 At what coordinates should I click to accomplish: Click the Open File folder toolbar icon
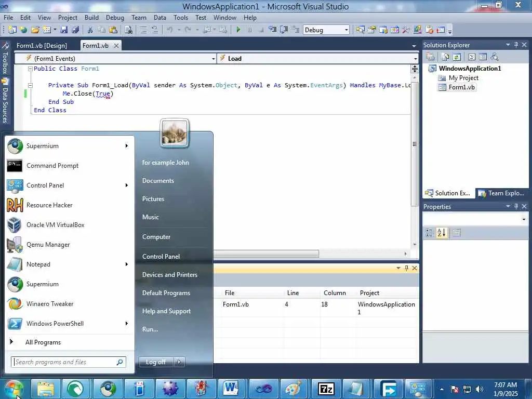click(x=35, y=30)
